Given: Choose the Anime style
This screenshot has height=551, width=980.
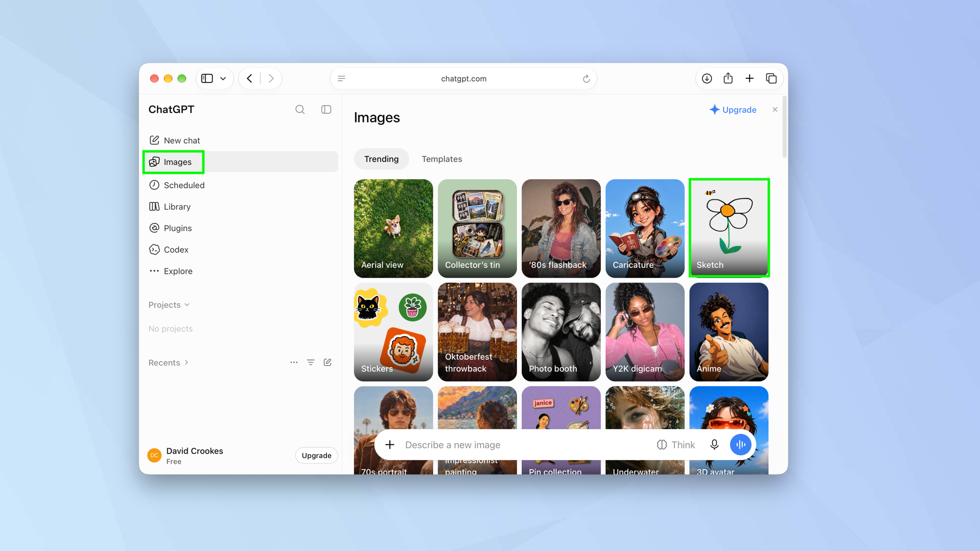Looking at the screenshot, I should 729,332.
